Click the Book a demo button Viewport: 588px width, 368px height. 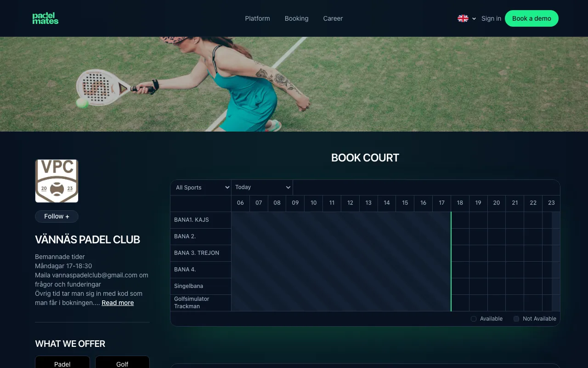[x=531, y=18]
